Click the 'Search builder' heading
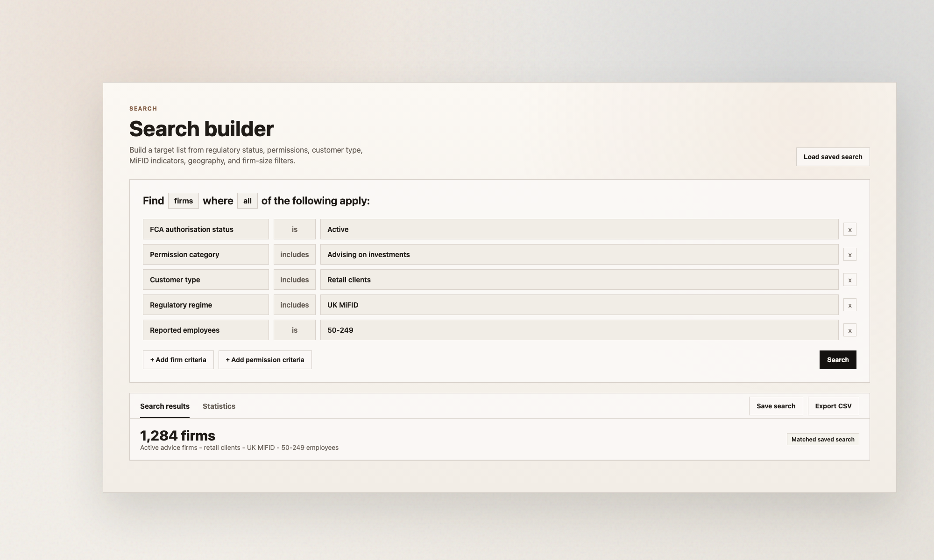 tap(201, 129)
